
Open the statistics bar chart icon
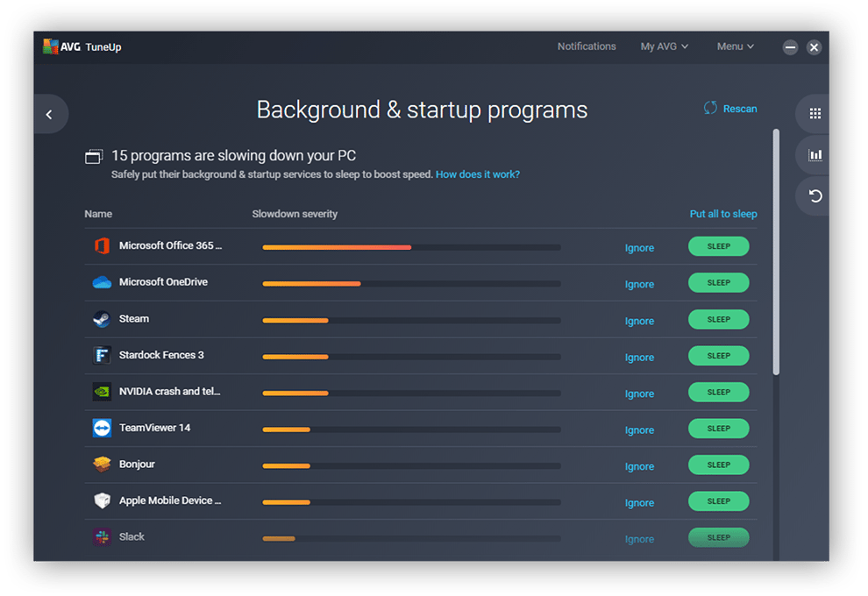[x=815, y=155]
